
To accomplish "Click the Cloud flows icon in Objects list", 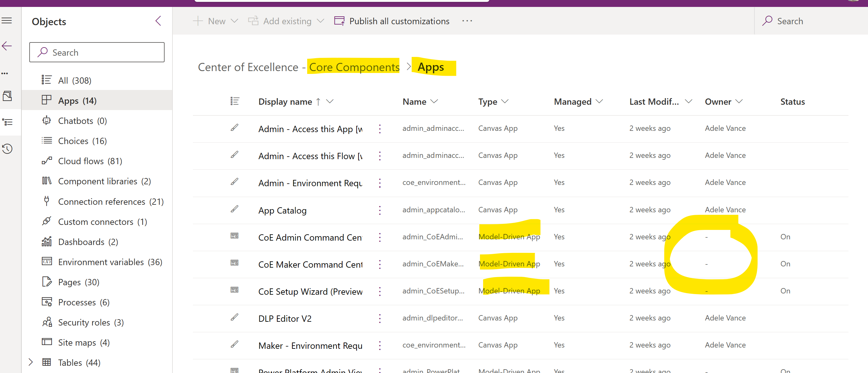I will point(47,161).
